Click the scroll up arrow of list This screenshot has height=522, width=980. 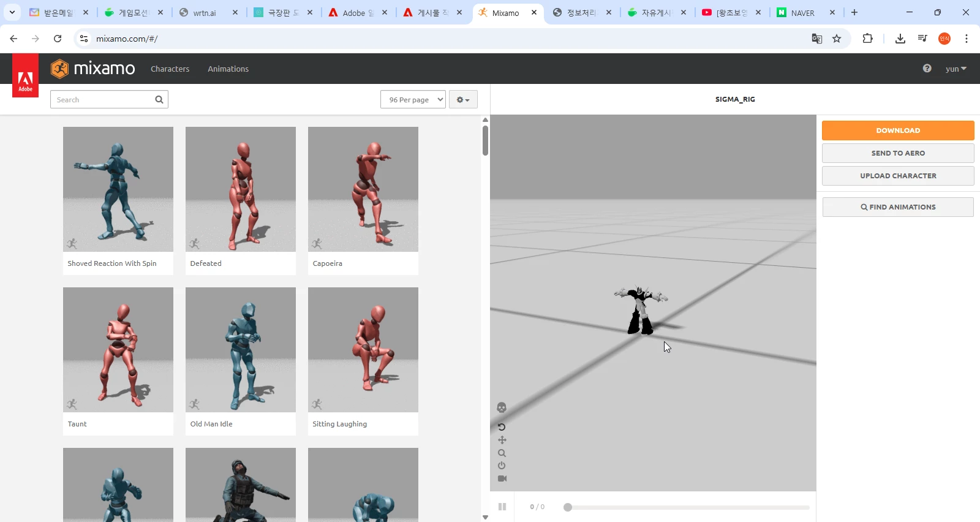(485, 120)
